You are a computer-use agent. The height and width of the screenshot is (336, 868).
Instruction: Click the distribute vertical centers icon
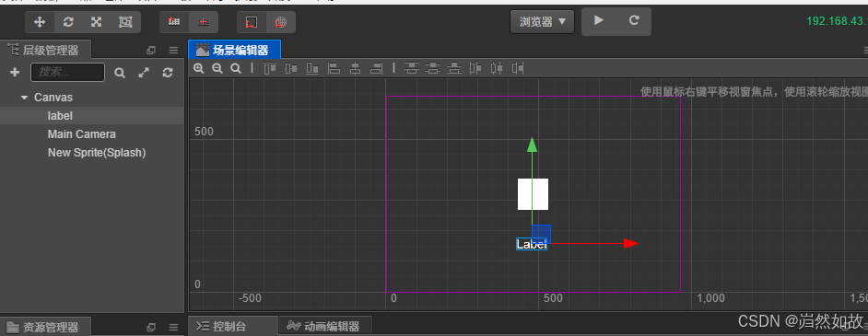point(433,68)
